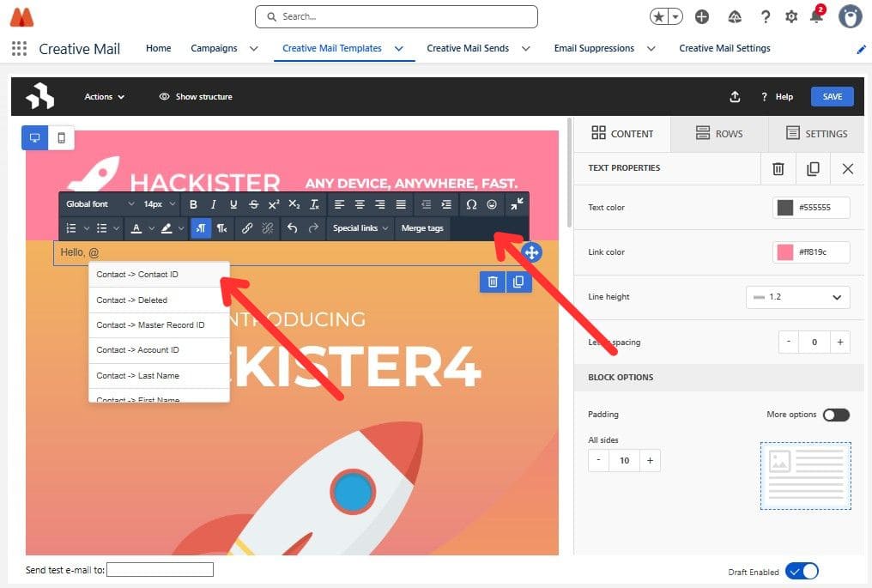This screenshot has height=588, width=872.
Task: Align text right
Action: [x=380, y=204]
